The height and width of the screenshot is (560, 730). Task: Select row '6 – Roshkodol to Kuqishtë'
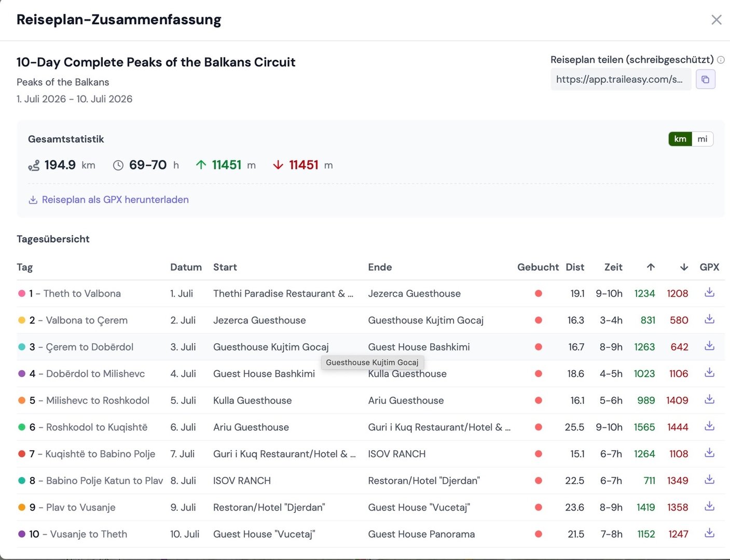coord(371,427)
